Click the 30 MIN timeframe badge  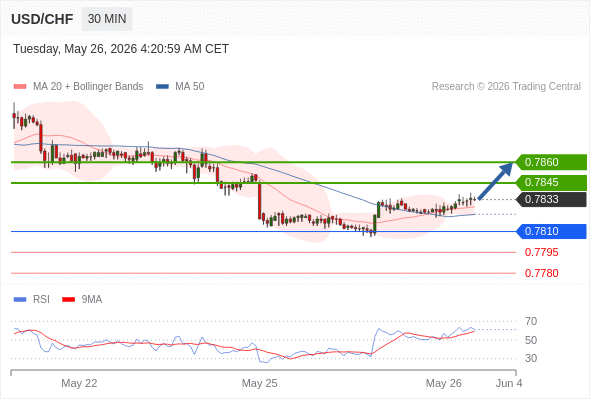click(107, 18)
